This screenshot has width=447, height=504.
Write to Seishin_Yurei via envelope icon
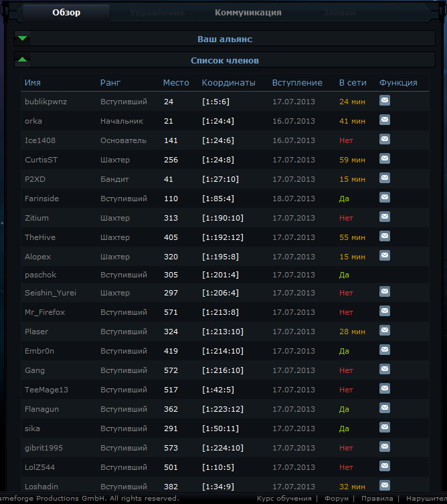(385, 291)
